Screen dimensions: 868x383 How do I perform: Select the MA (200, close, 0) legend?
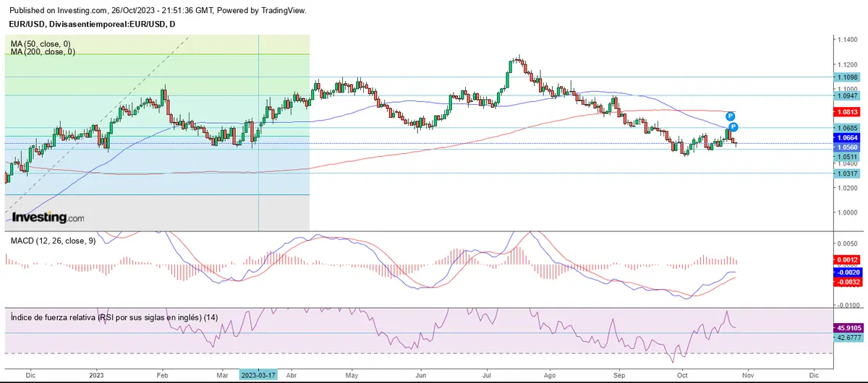pyautogui.click(x=43, y=52)
